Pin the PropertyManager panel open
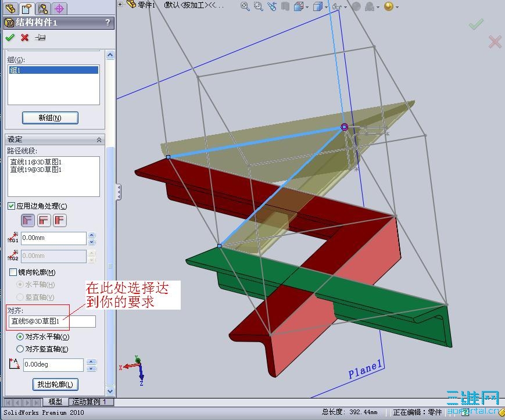Image resolution: width=505 pixels, height=420 pixels. (x=40, y=38)
